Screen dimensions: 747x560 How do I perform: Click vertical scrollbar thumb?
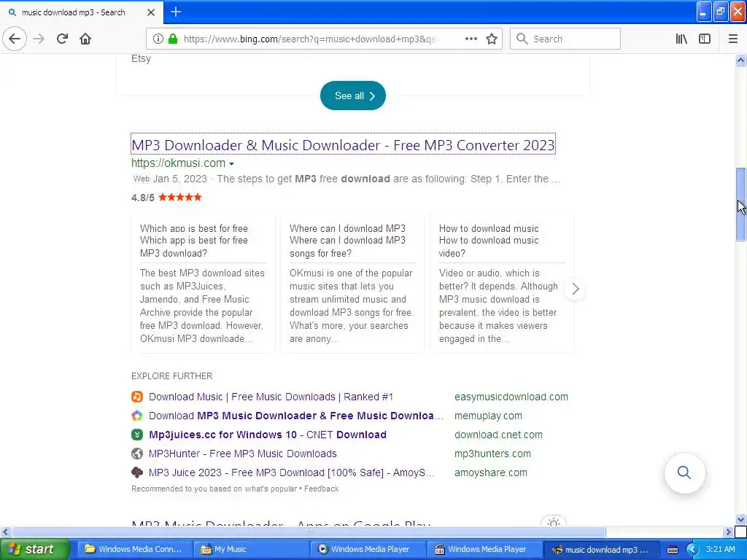point(741,204)
